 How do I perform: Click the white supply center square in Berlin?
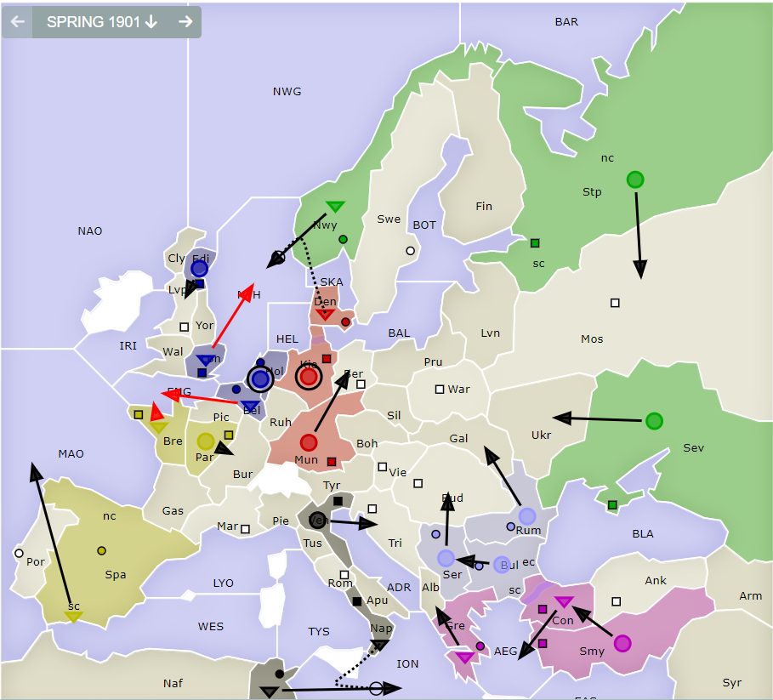361,384
